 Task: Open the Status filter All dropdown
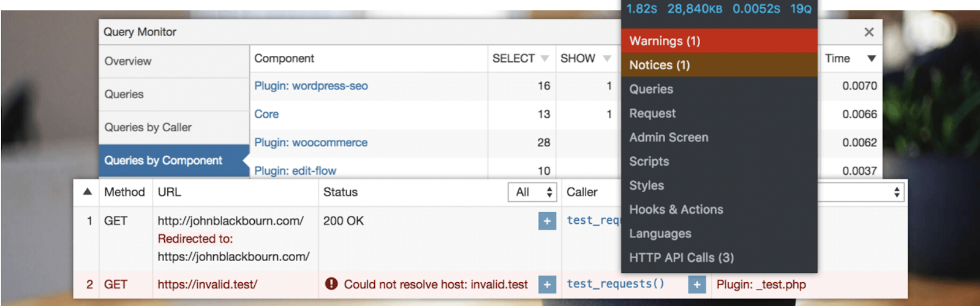532,193
